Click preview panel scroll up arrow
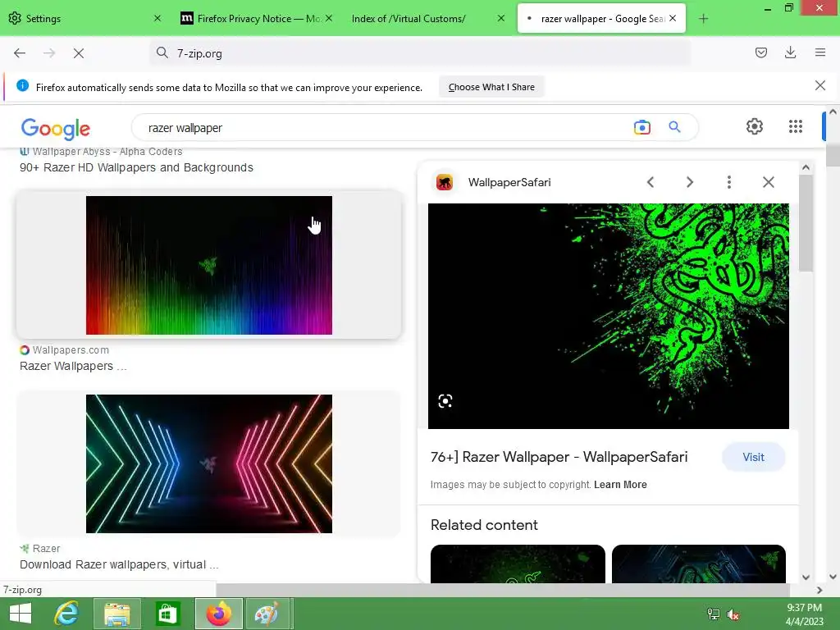This screenshot has width=840, height=630. coord(806,167)
